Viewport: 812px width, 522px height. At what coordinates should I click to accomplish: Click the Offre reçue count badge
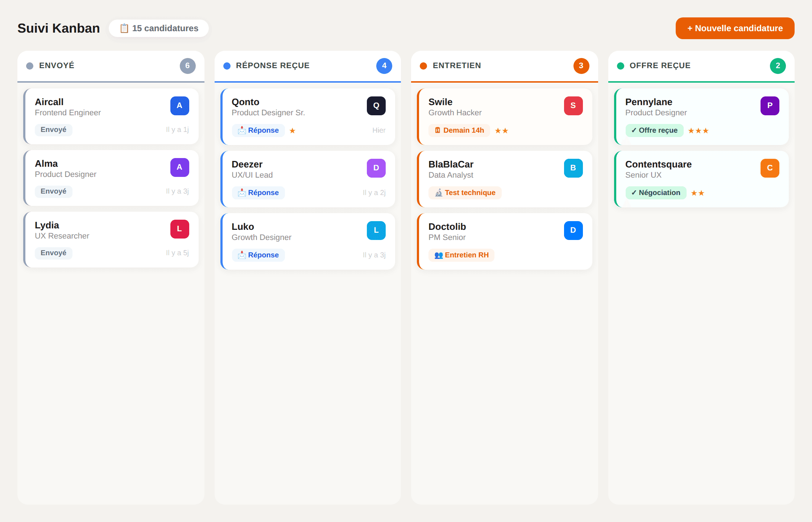[778, 66]
